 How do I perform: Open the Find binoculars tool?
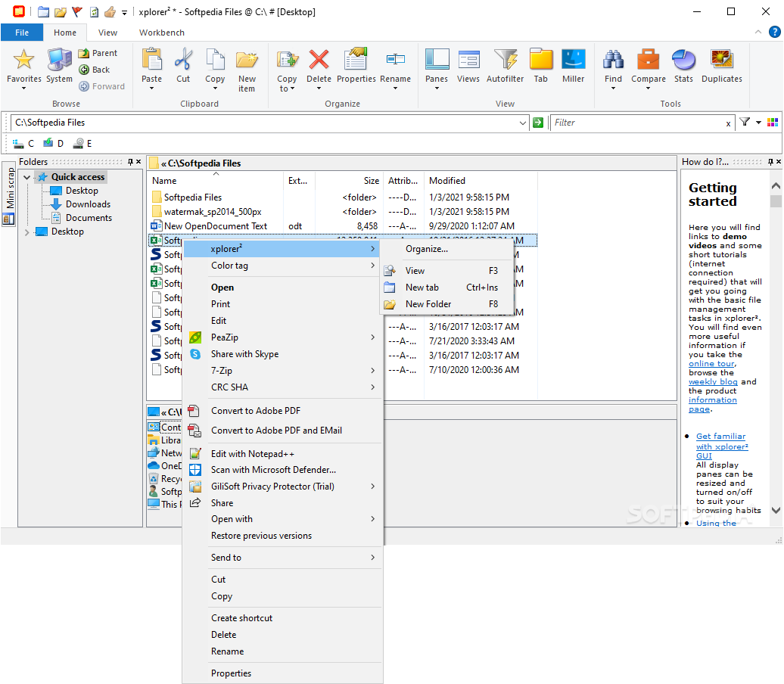pos(613,60)
